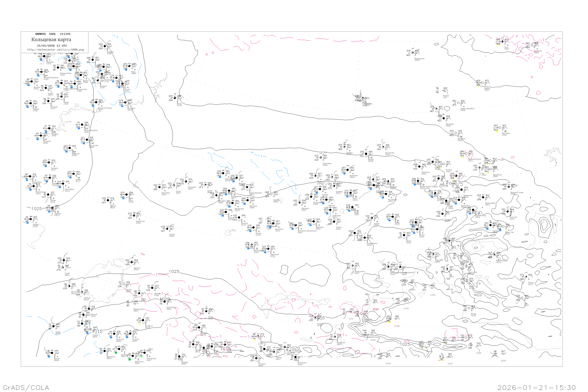Select the Астана filled station circle
This screenshot has height=392, width=588.
[253, 228]
